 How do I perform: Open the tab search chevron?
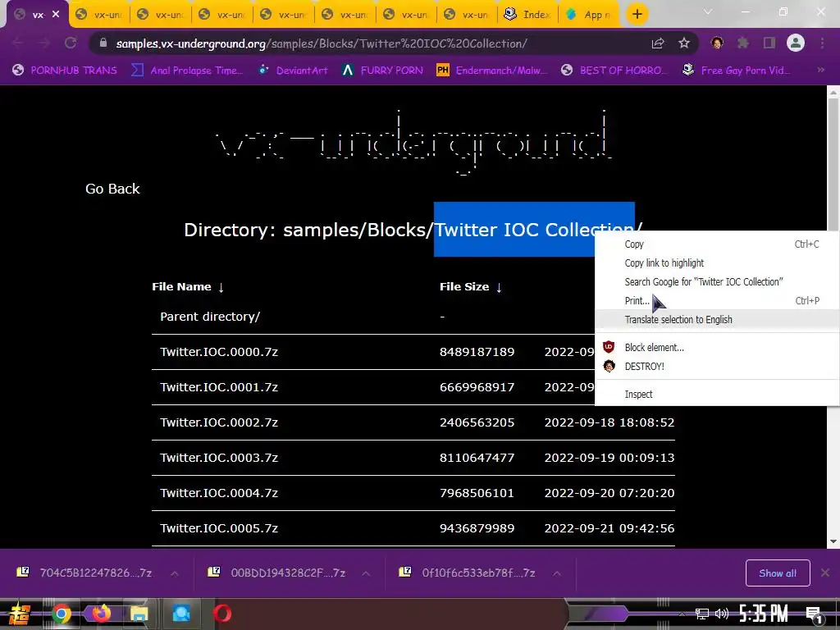[x=708, y=11]
